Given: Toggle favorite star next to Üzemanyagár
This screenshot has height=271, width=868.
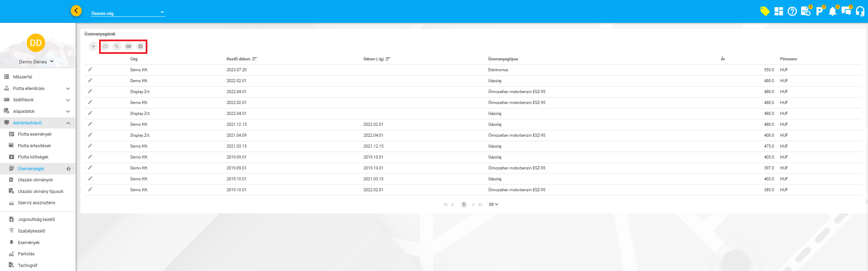Looking at the screenshot, I should pos(68,169).
